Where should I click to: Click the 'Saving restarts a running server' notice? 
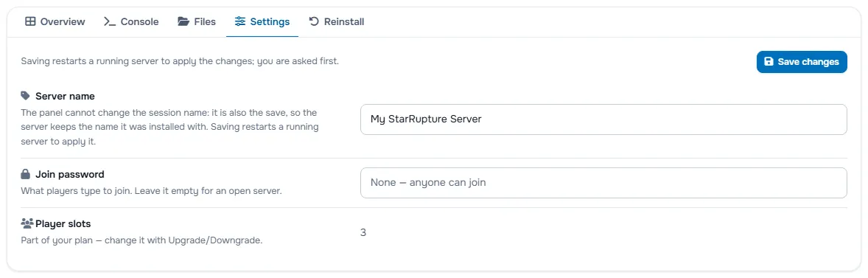(x=180, y=61)
